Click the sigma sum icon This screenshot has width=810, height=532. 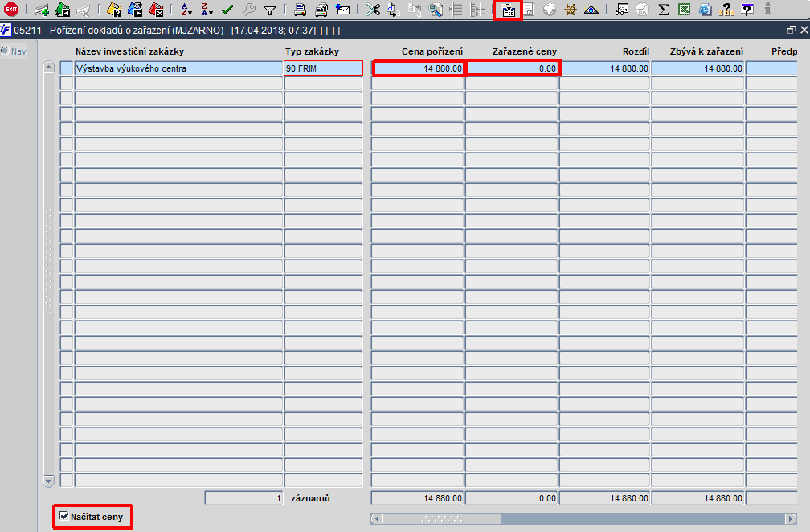tap(664, 10)
